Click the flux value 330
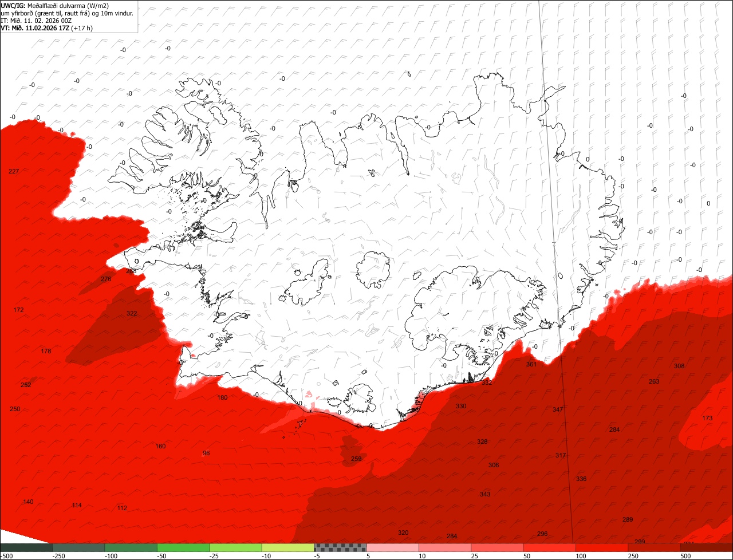This screenshot has width=733, height=560. (461, 406)
